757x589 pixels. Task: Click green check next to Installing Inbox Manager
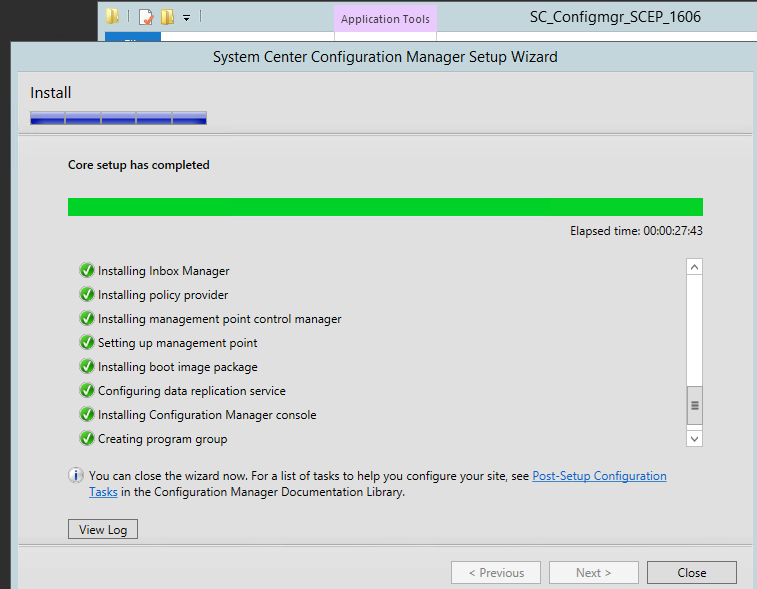tap(87, 270)
